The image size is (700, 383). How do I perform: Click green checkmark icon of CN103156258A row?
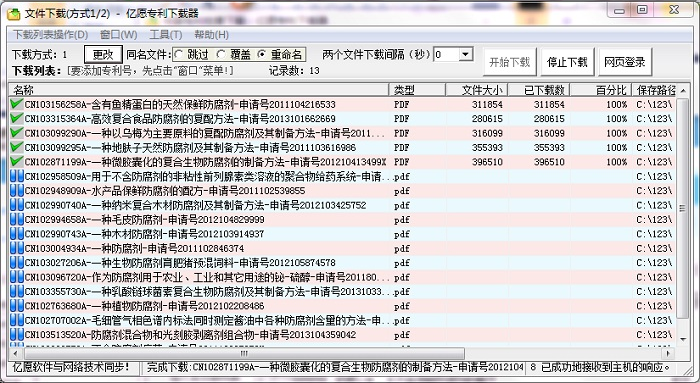pyautogui.click(x=17, y=104)
